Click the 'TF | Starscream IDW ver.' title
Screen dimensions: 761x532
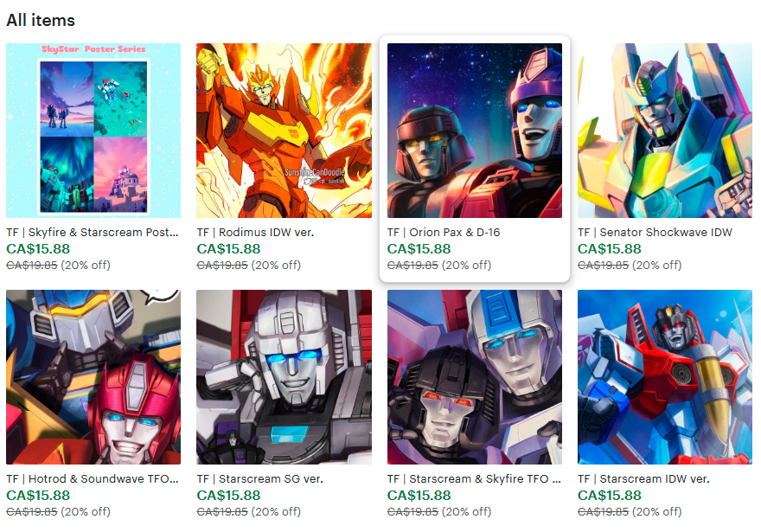[x=643, y=479]
